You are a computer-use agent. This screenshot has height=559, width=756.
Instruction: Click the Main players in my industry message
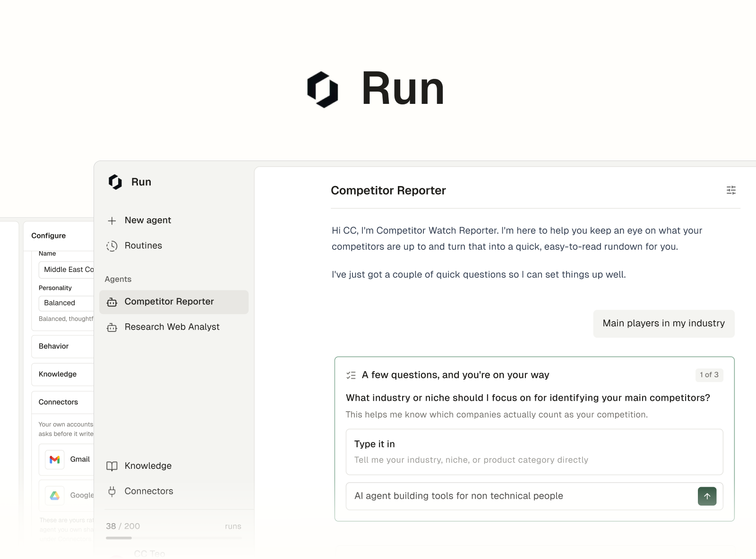coord(664,324)
